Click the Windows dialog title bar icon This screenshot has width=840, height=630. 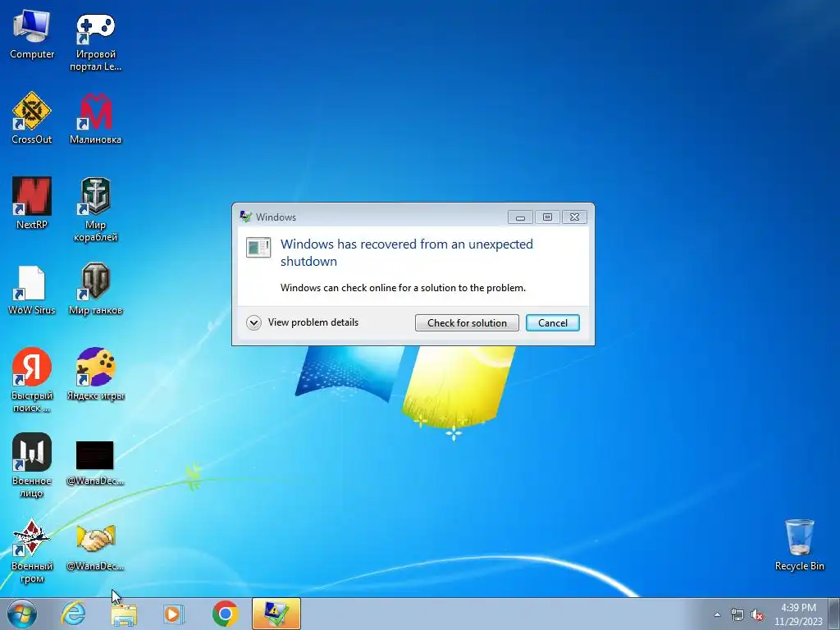[x=246, y=217]
